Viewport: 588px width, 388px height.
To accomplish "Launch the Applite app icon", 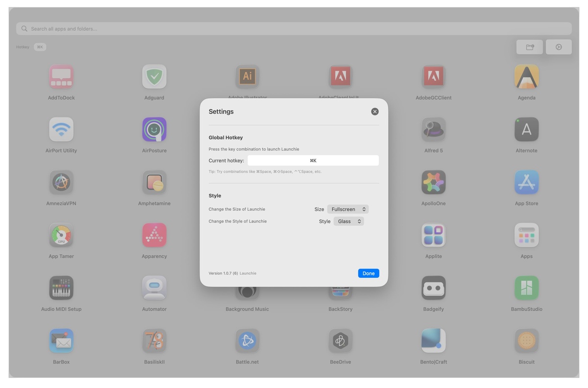I will pos(434,236).
